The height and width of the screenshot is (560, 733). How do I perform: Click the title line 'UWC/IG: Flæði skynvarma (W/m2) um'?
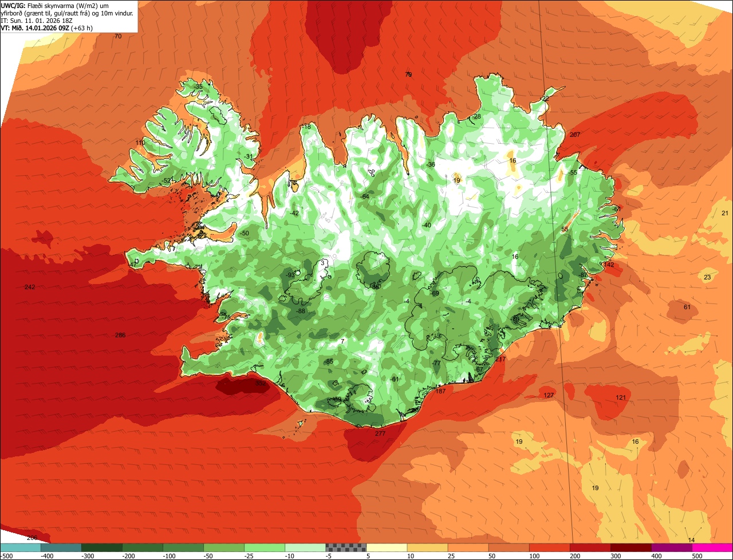(55, 5)
